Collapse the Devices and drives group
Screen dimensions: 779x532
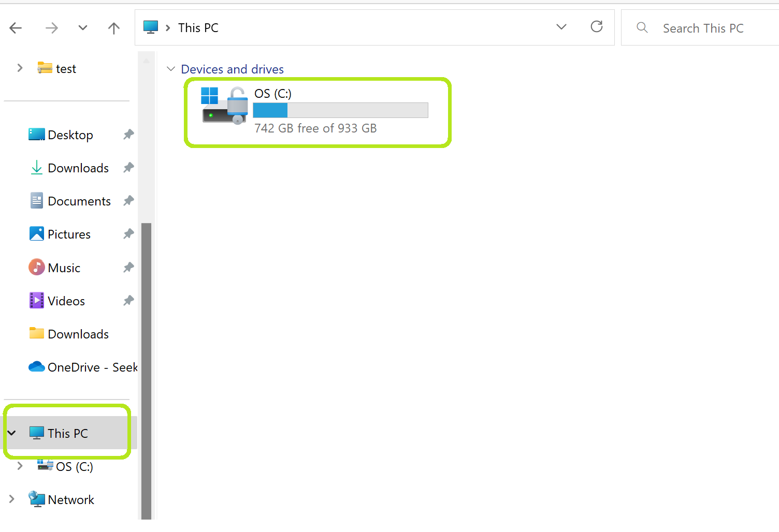click(x=171, y=69)
